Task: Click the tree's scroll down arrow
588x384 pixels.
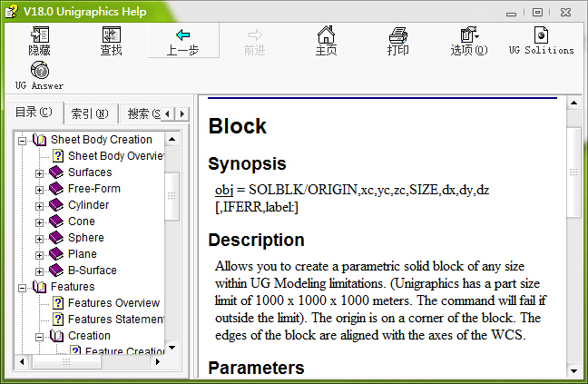Action: 172,348
